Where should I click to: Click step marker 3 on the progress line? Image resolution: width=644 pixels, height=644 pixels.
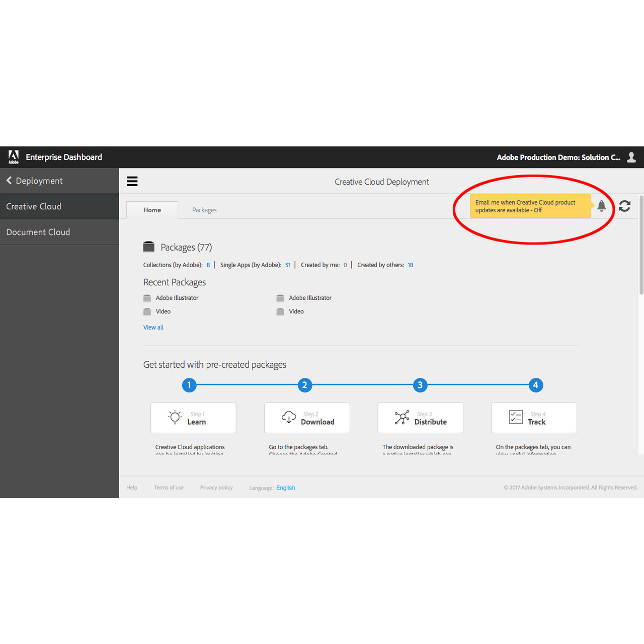(420, 385)
